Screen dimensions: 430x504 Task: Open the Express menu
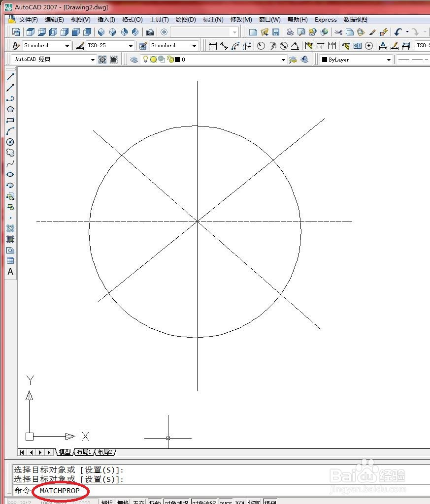(x=326, y=20)
